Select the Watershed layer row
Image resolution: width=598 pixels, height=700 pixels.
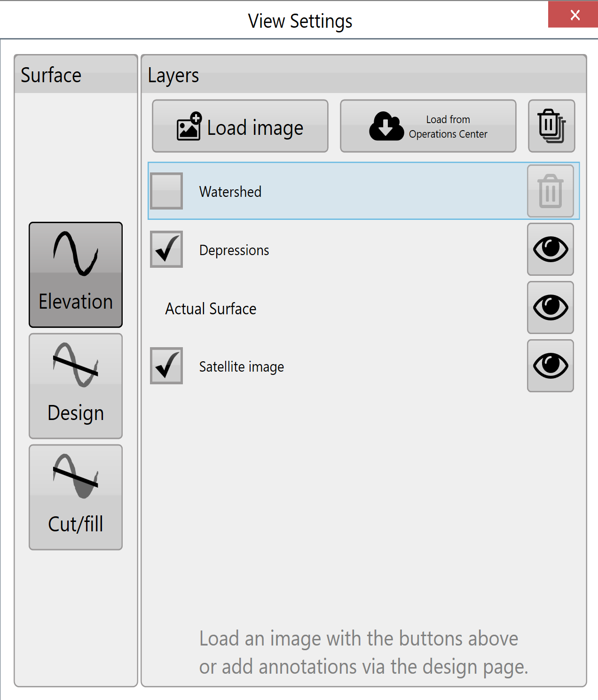pyautogui.click(x=364, y=191)
